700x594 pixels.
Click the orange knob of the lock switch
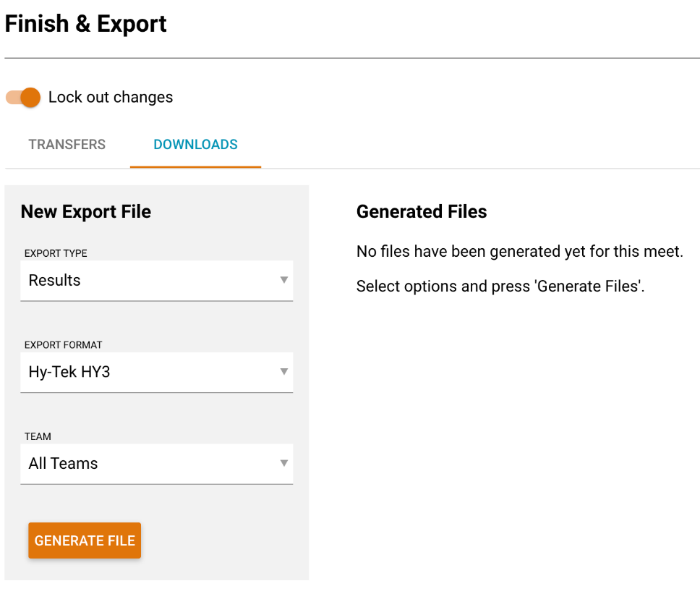pos(30,98)
